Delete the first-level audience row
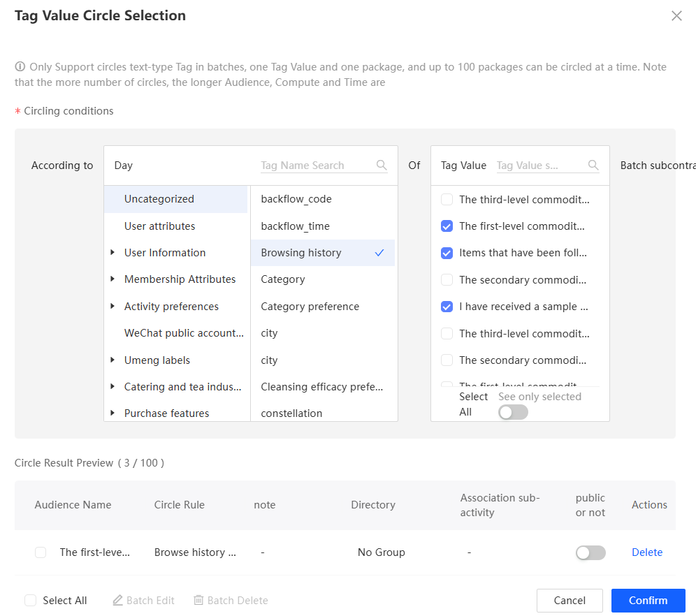The width and height of the screenshot is (696, 616). 646,552
